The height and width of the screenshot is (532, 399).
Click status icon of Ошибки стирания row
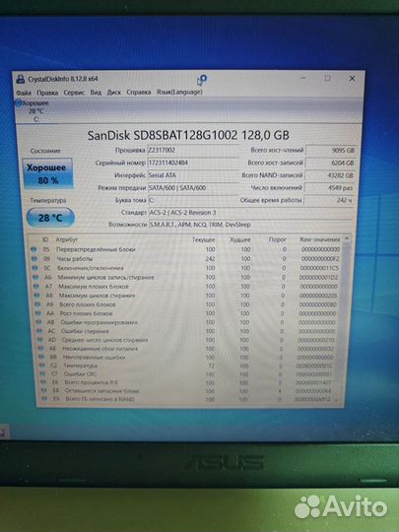(40, 331)
